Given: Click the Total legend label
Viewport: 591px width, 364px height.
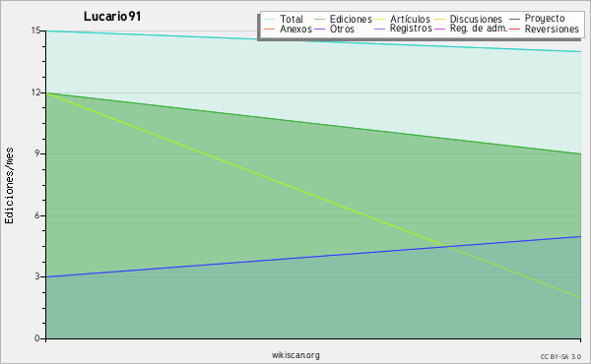Looking at the screenshot, I should pyautogui.click(x=292, y=20).
